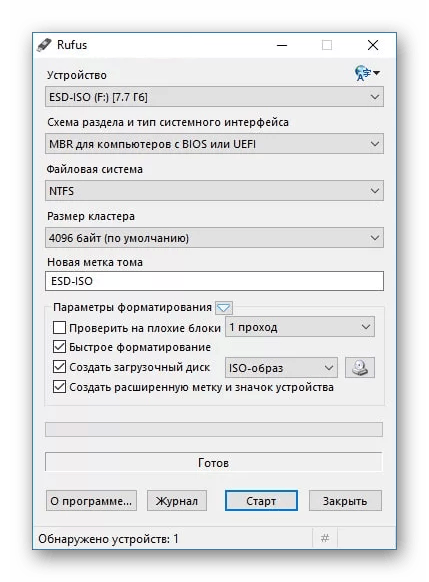Image resolution: width=429 pixels, height=582 pixels.
Task: Close the Rufus window with X
Action: point(373,45)
